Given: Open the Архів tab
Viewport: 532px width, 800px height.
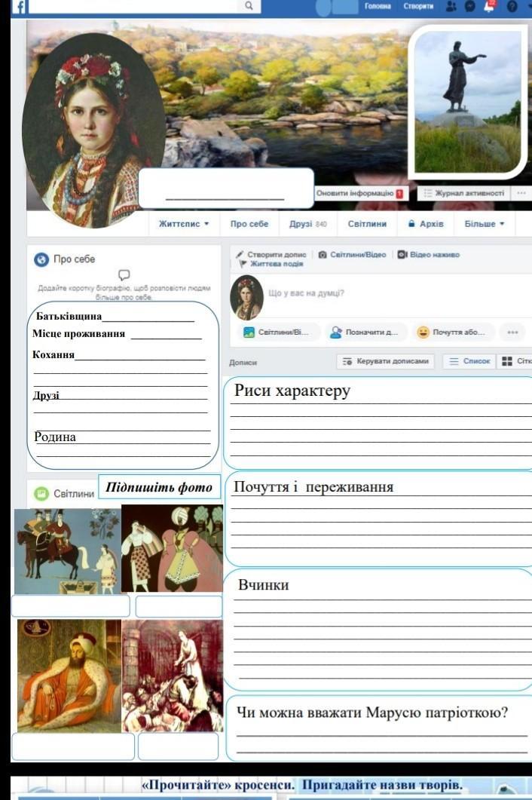Looking at the screenshot, I should 426,223.
